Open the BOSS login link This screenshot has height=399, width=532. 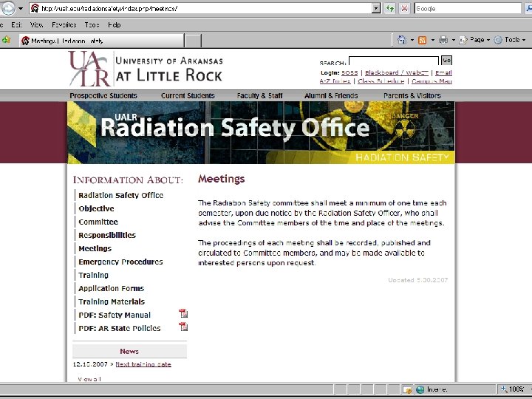349,72
